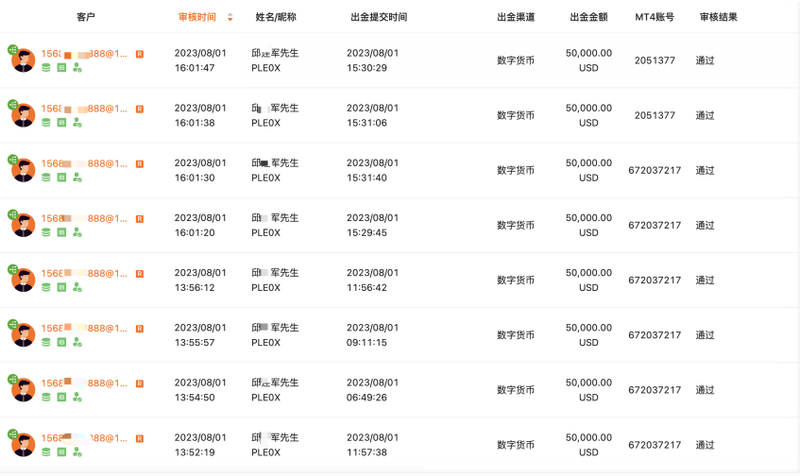The image size is (800, 476).
Task: Click IB icon in row reviewed 13:54:50
Action: click(x=61, y=397)
